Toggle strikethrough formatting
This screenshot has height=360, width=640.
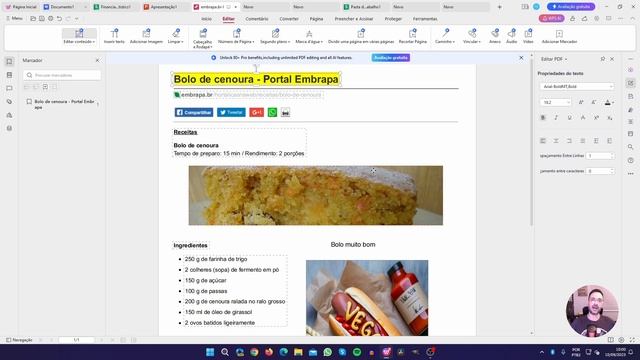[583, 118]
